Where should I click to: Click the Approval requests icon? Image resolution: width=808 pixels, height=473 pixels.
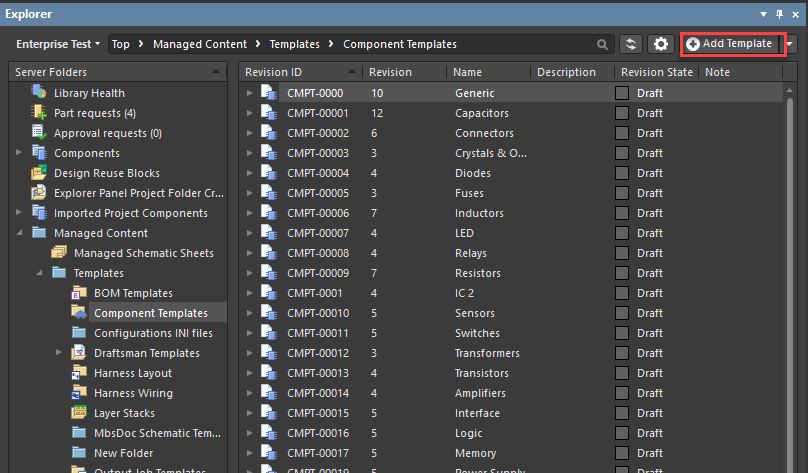pos(39,133)
